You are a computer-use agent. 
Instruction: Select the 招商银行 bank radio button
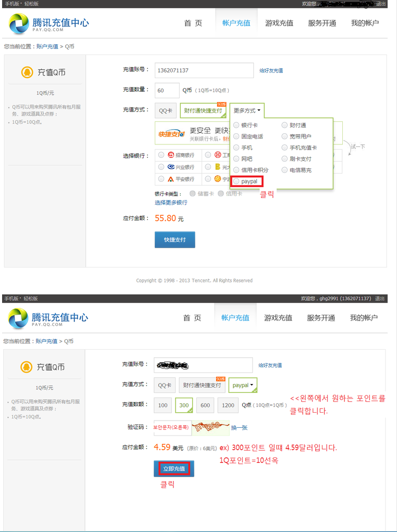click(161, 155)
